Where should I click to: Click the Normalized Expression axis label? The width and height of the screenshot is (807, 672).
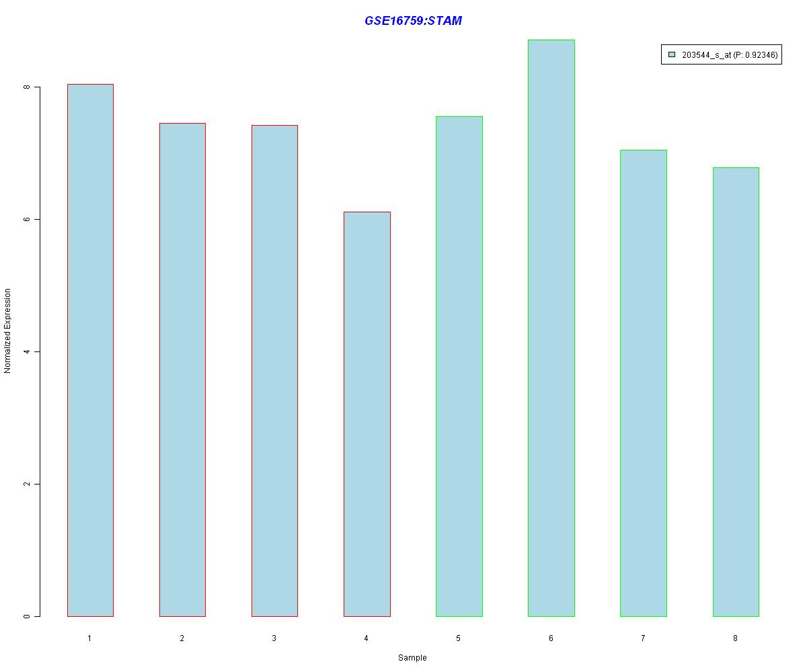pos(8,331)
